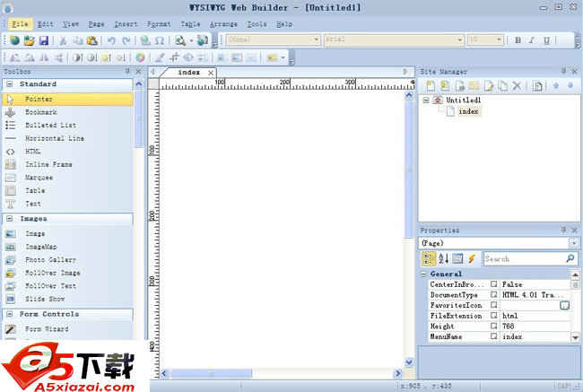Insert a special character with Omega icon
The image size is (583, 392).
coord(160,40)
